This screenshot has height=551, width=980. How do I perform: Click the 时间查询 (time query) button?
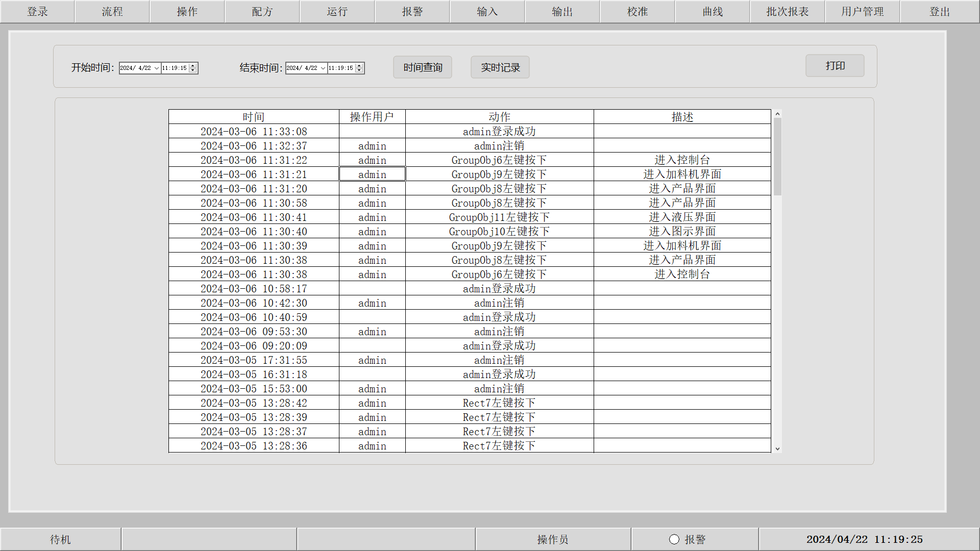click(422, 67)
